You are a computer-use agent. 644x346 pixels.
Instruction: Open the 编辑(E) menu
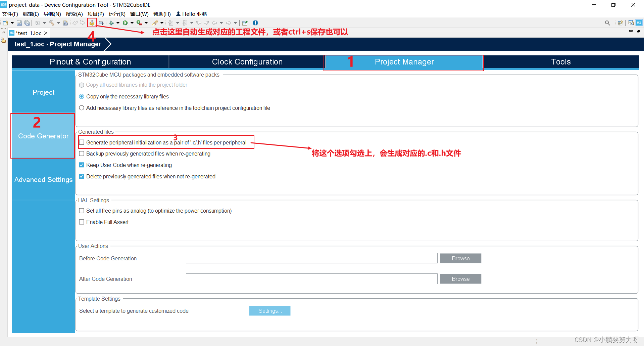31,14
